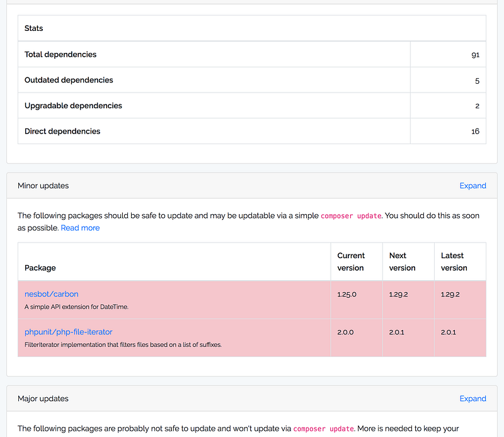
Task: Click the Current version column header
Action: pyautogui.click(x=351, y=261)
